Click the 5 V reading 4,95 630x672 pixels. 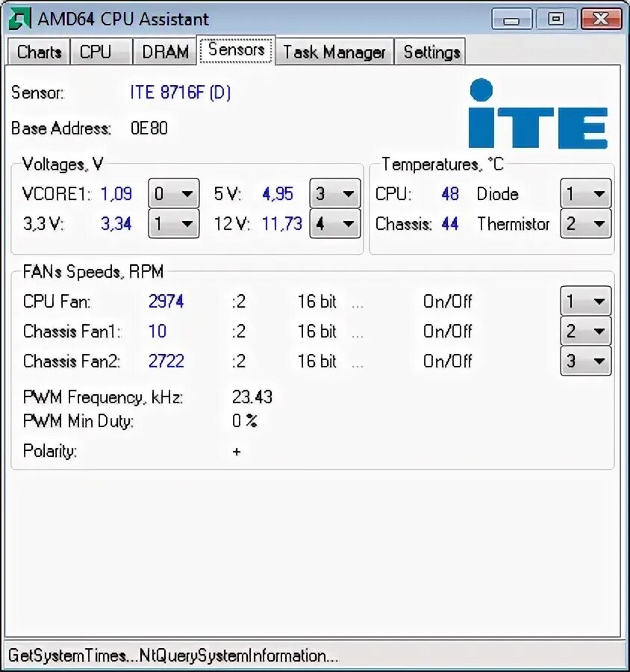tap(278, 194)
